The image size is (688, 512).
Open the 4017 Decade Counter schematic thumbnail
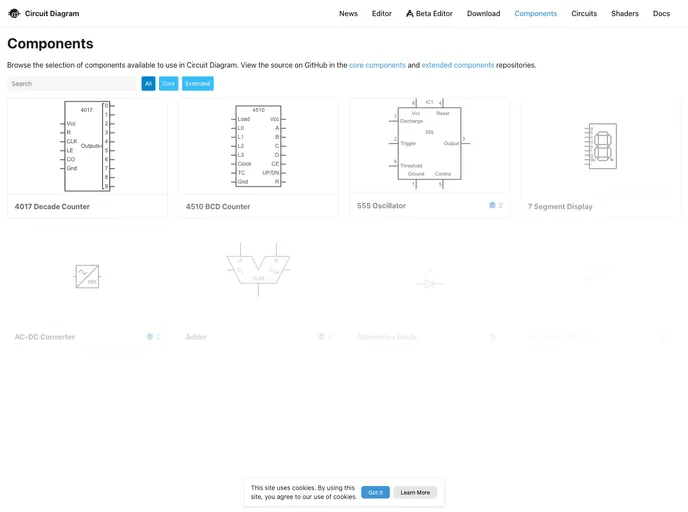coord(87,146)
